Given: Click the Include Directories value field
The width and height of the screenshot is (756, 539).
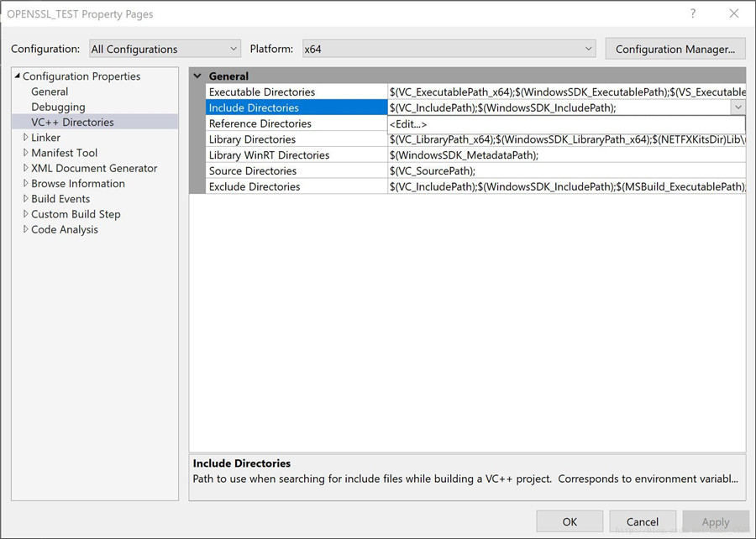Looking at the screenshot, I should click(x=559, y=107).
